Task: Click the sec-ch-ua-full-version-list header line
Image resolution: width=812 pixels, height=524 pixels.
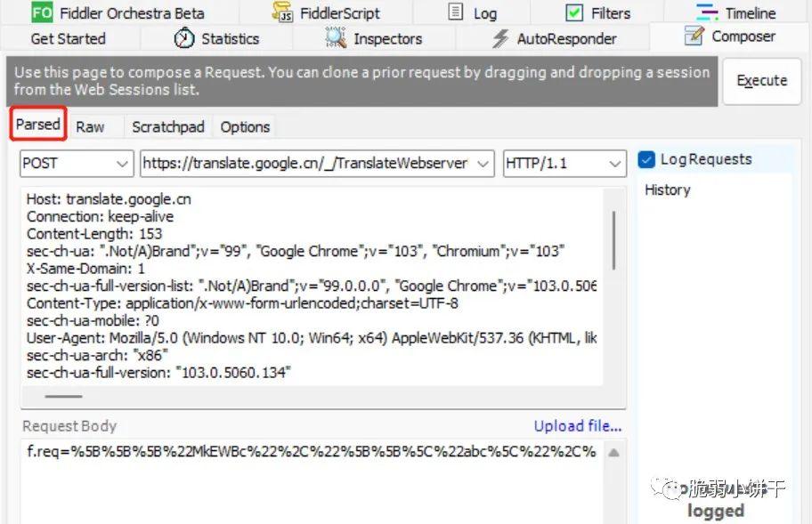Action: click(x=312, y=286)
